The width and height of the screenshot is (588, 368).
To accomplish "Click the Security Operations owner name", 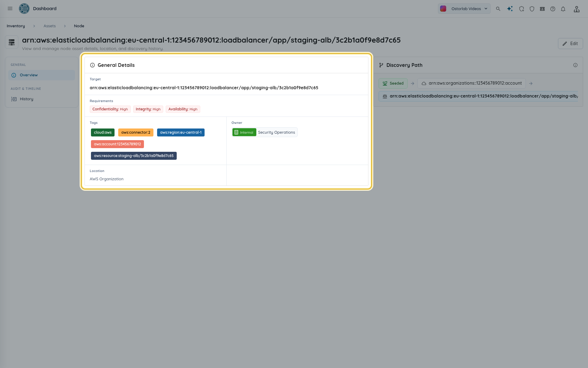I will coord(277,132).
